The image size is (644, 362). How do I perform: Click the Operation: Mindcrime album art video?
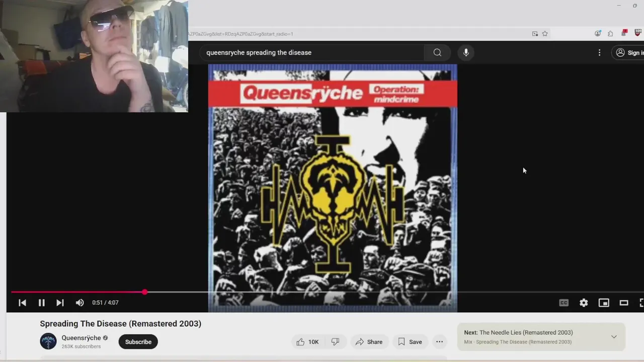pos(333,188)
